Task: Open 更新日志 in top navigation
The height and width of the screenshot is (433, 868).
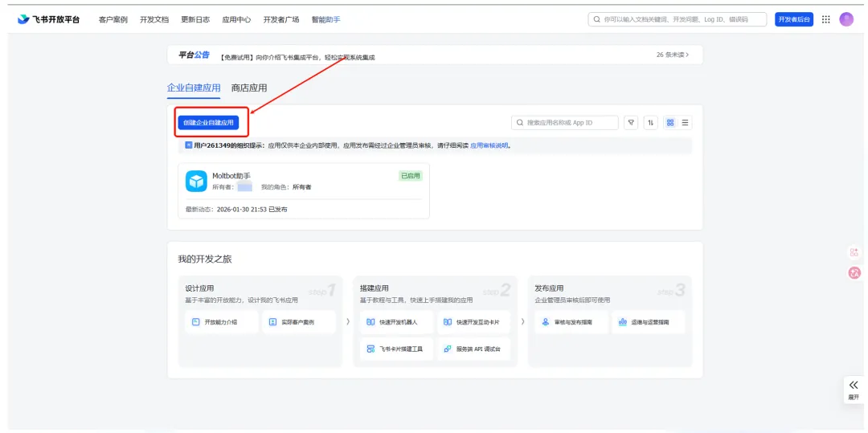Action: click(x=194, y=19)
